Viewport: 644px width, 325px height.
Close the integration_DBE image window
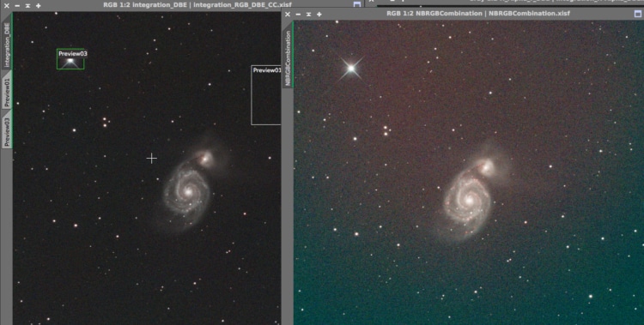pos(6,6)
